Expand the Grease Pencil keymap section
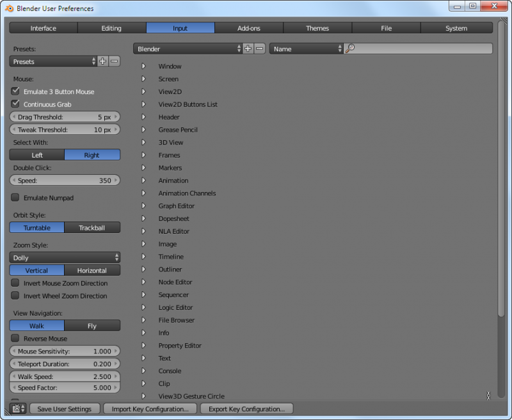Screen dimensions: 512x420 point(143,130)
